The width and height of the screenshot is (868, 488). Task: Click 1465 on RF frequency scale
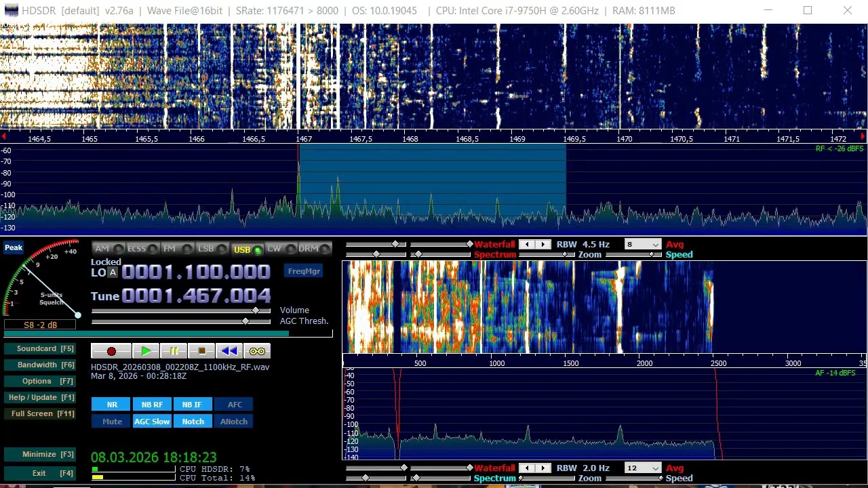click(90, 139)
